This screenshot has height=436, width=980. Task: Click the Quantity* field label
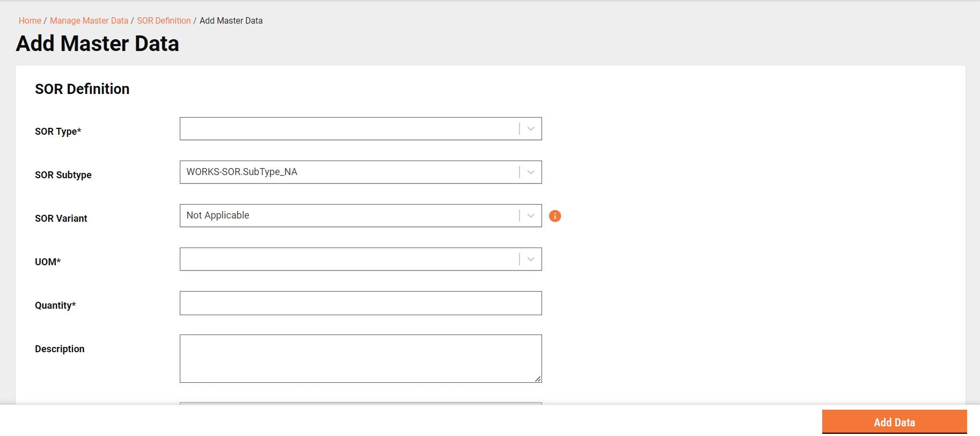pyautogui.click(x=55, y=306)
